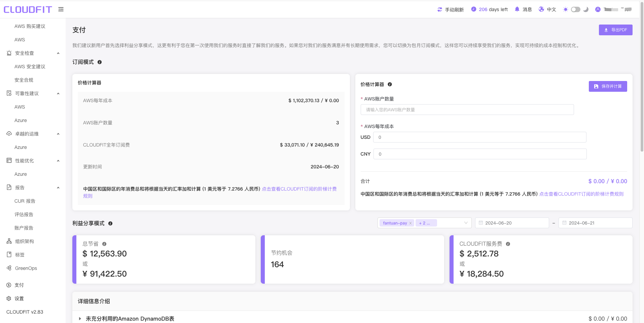Click the 组织架构 sidebar icon
This screenshot has height=323, width=644.
pos(9,241)
